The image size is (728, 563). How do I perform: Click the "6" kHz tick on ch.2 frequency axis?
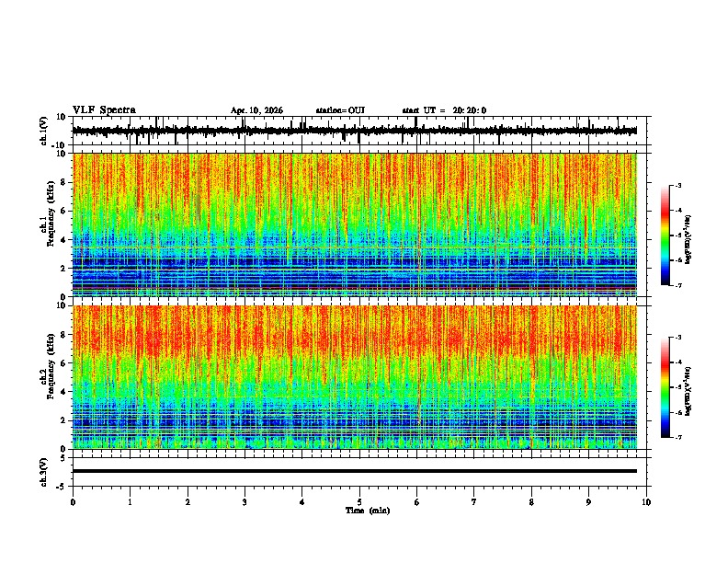[x=64, y=363]
